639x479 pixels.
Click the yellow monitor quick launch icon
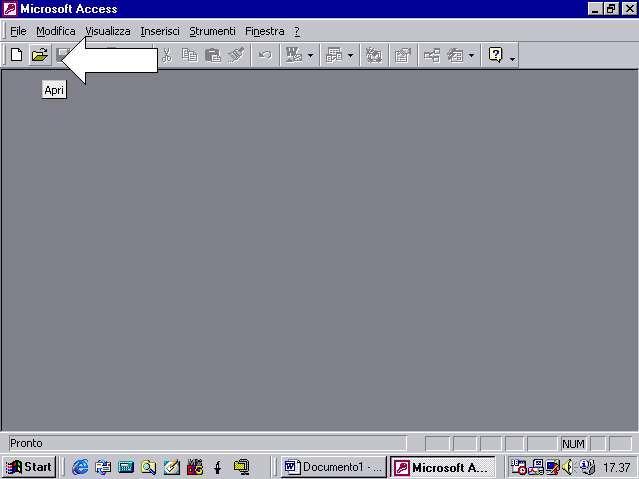(x=241, y=467)
